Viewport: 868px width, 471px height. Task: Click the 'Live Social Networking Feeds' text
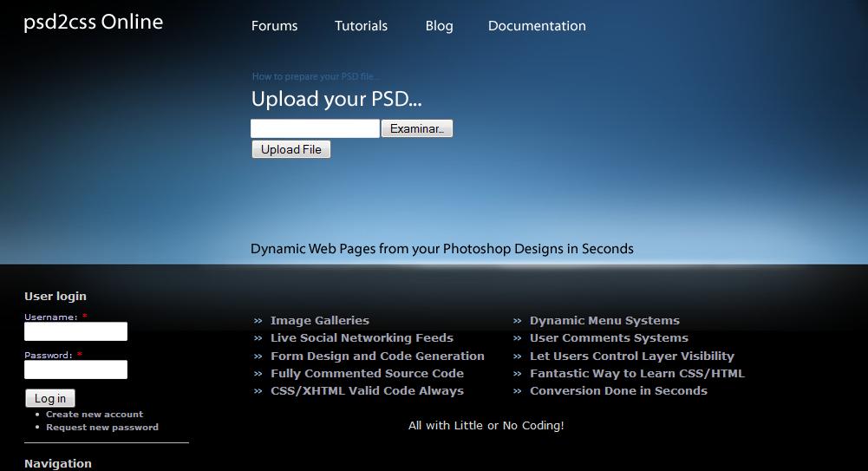tap(362, 337)
